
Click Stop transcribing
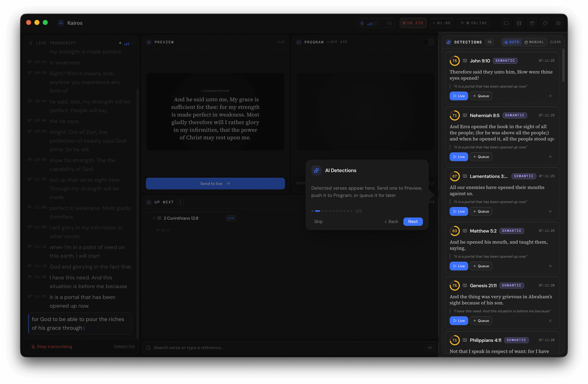pyautogui.click(x=52, y=347)
